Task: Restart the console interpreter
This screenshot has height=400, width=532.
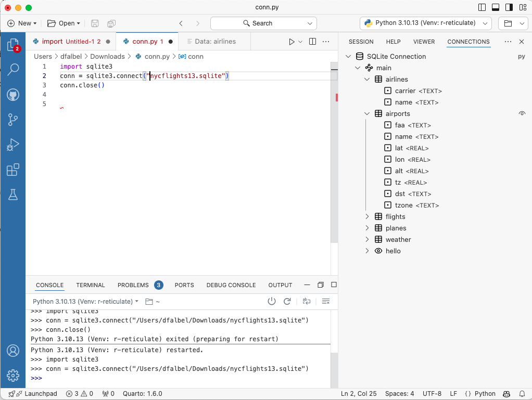Action: pos(287,301)
